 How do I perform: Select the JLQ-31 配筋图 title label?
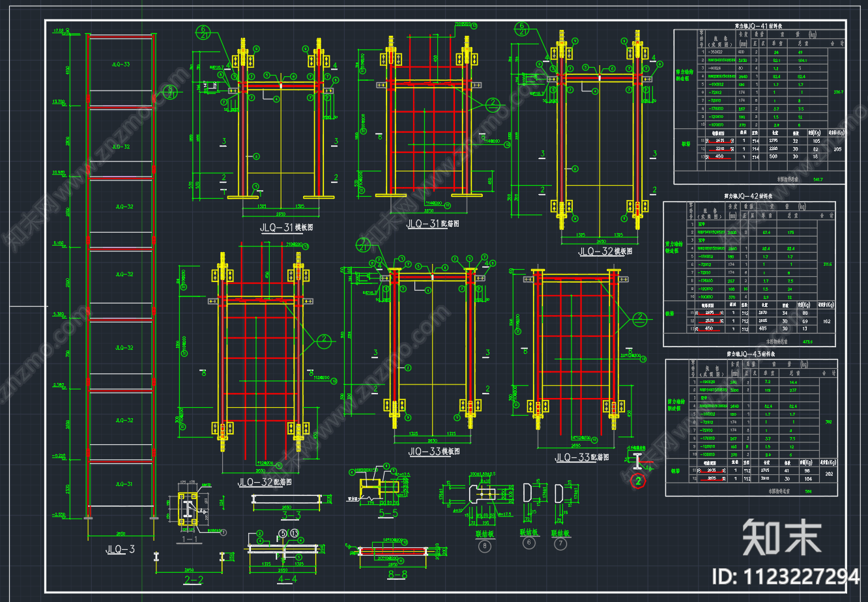tap(433, 223)
